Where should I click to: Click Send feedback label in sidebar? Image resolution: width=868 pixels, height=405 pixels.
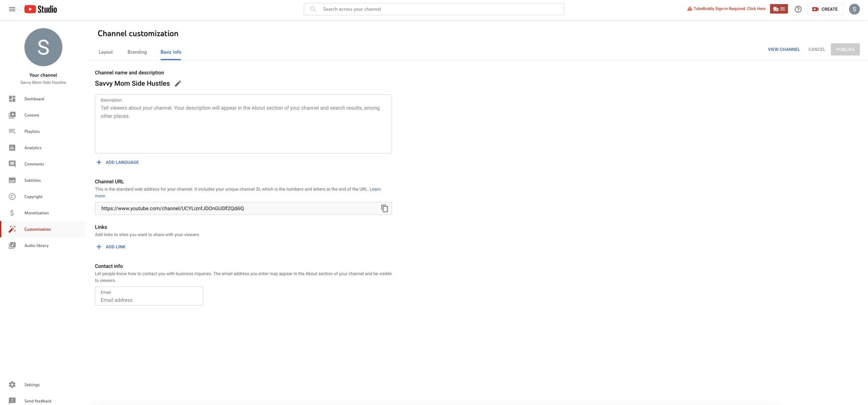[x=38, y=401]
